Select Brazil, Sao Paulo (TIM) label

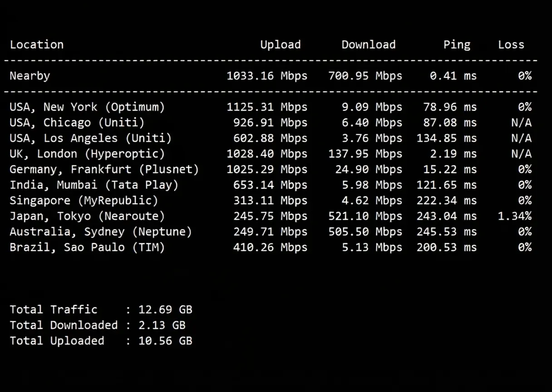(88, 247)
